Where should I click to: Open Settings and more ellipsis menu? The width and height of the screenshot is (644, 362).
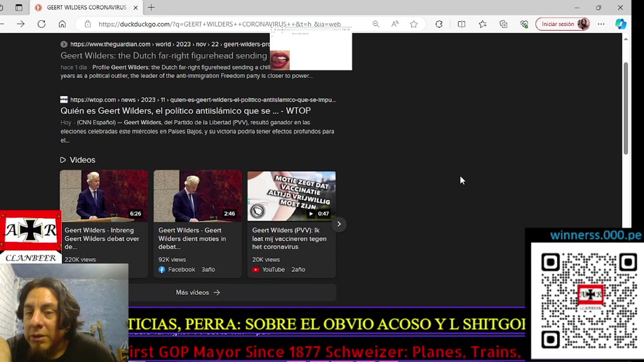click(x=601, y=24)
